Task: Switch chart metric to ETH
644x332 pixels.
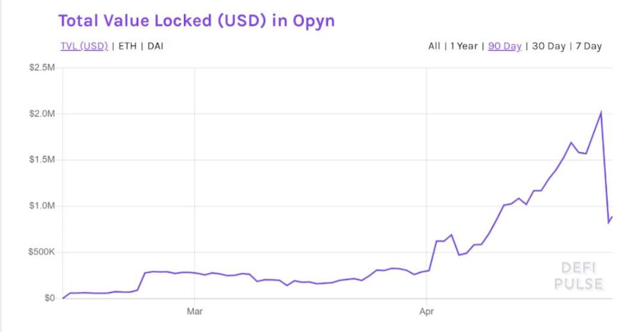Action: pos(127,47)
